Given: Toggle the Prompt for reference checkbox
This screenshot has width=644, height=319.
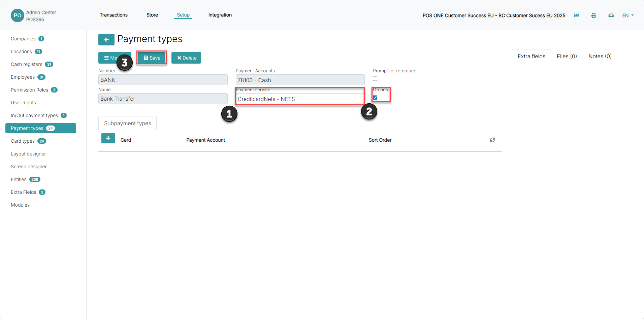Looking at the screenshot, I should pyautogui.click(x=375, y=79).
